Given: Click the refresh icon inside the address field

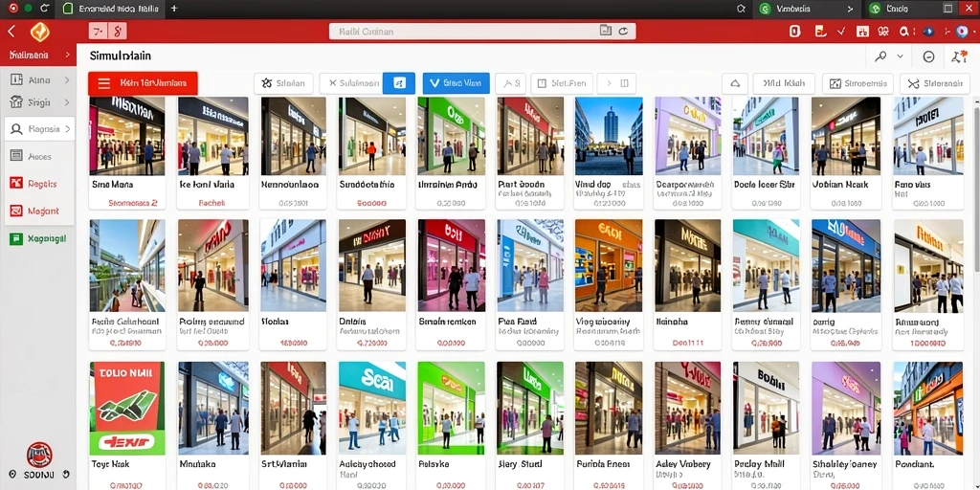Looking at the screenshot, I should pyautogui.click(x=623, y=31).
